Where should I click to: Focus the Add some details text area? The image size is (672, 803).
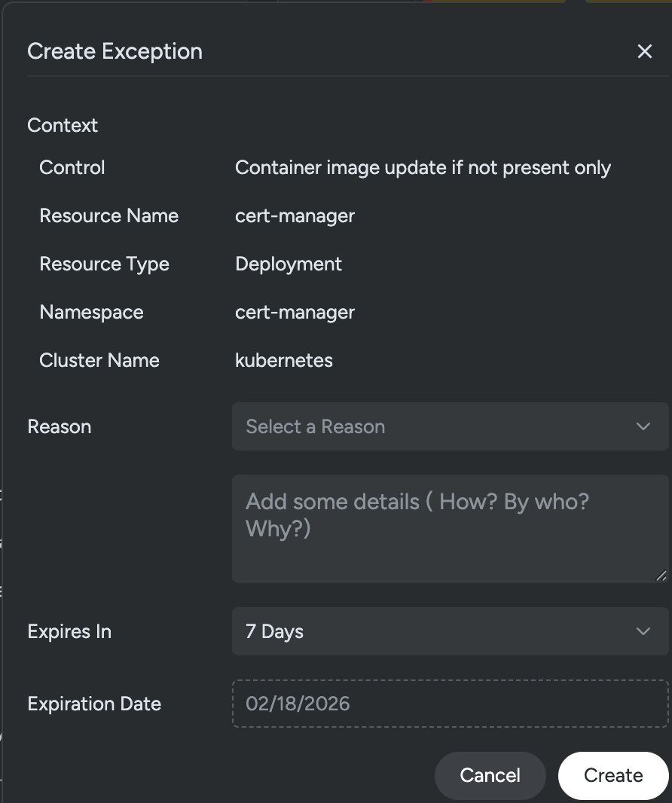pos(449,528)
